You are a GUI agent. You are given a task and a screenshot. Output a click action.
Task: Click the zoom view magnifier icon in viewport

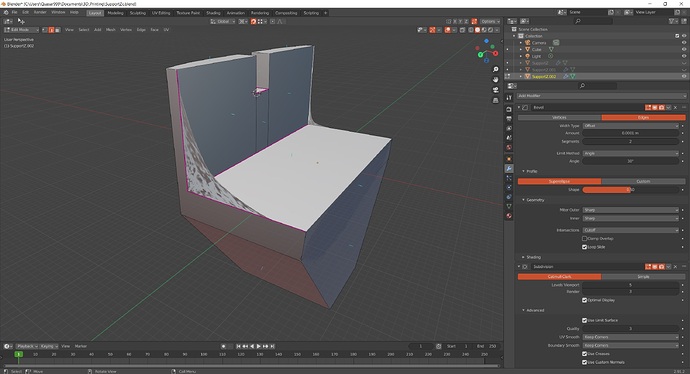pos(495,70)
